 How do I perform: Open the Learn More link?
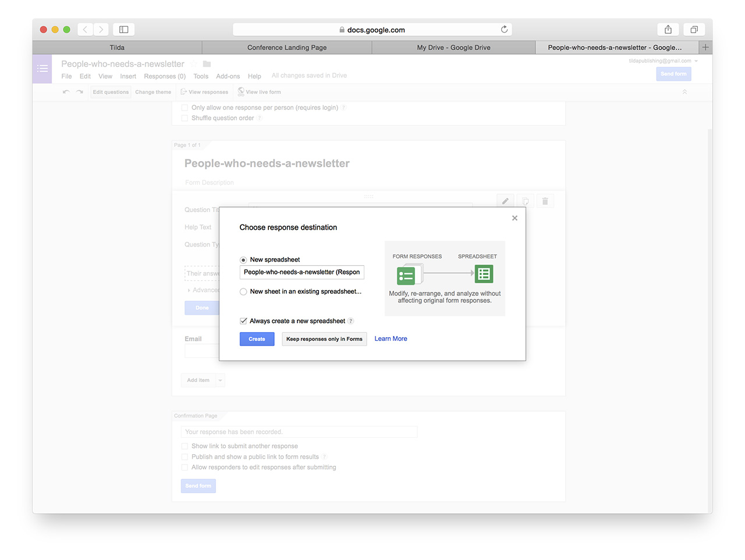tap(391, 338)
